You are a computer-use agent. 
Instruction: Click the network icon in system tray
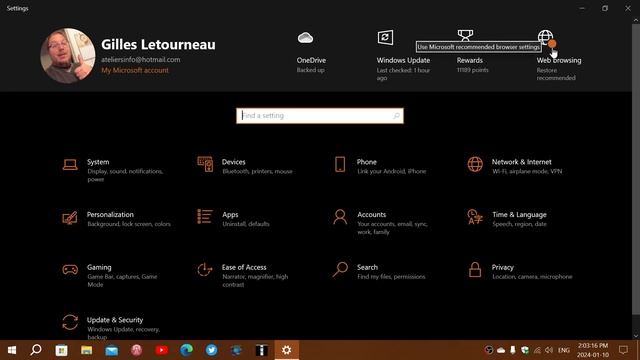click(537, 350)
